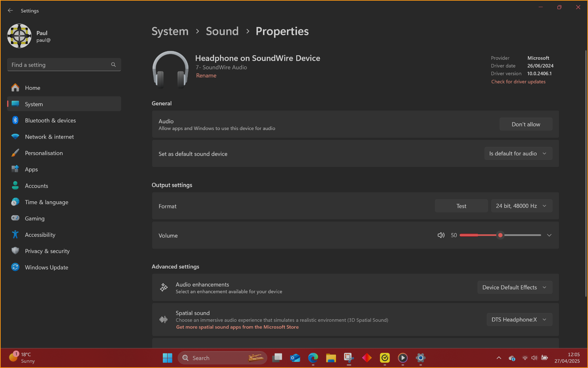Click the Privacy shield icon
Image resolution: width=588 pixels, height=368 pixels.
(15, 251)
